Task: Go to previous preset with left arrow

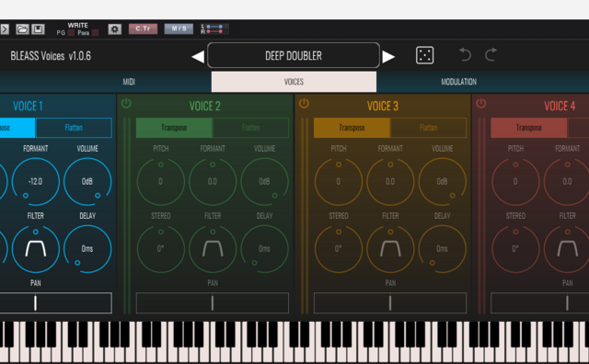Action: pos(198,57)
